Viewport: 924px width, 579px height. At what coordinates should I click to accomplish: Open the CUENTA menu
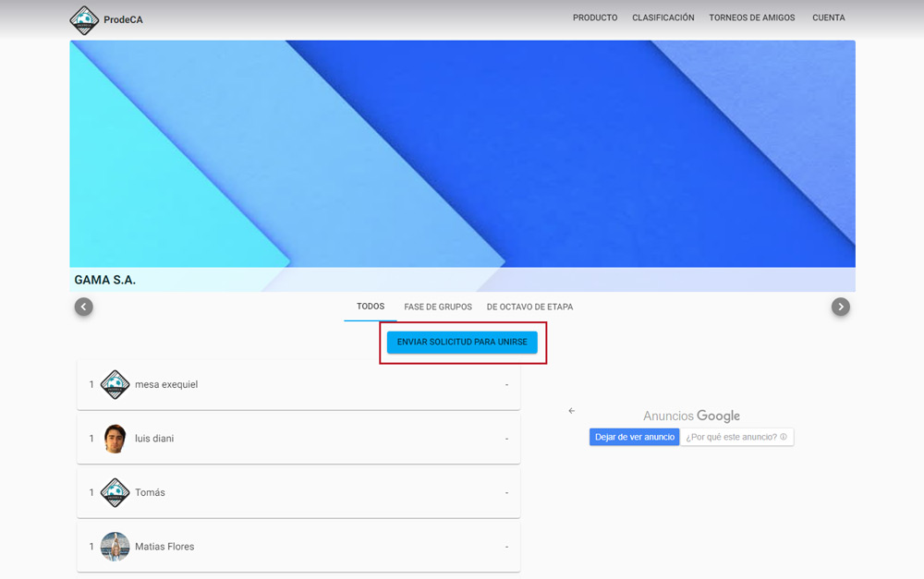pos(828,18)
